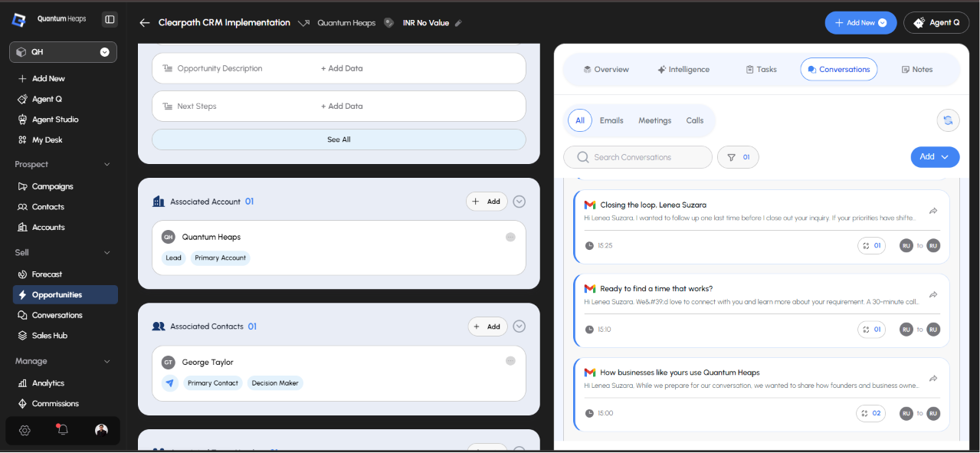Add an Associated Account
Viewport: 980px width, 453px height.
487,202
